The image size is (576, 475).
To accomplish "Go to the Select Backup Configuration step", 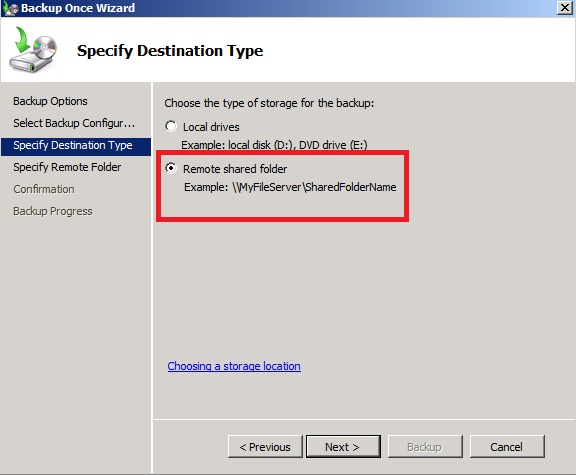I will click(74, 123).
